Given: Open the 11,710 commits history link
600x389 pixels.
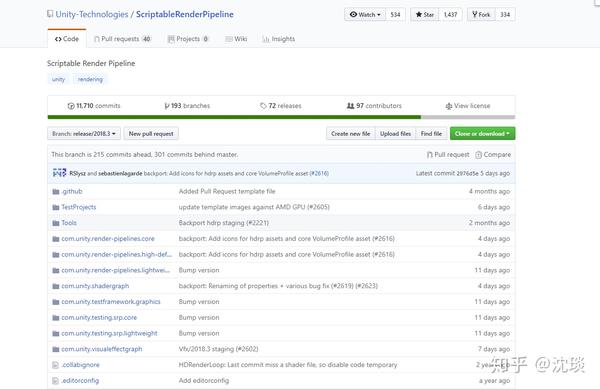Looking at the screenshot, I should coord(94,106).
